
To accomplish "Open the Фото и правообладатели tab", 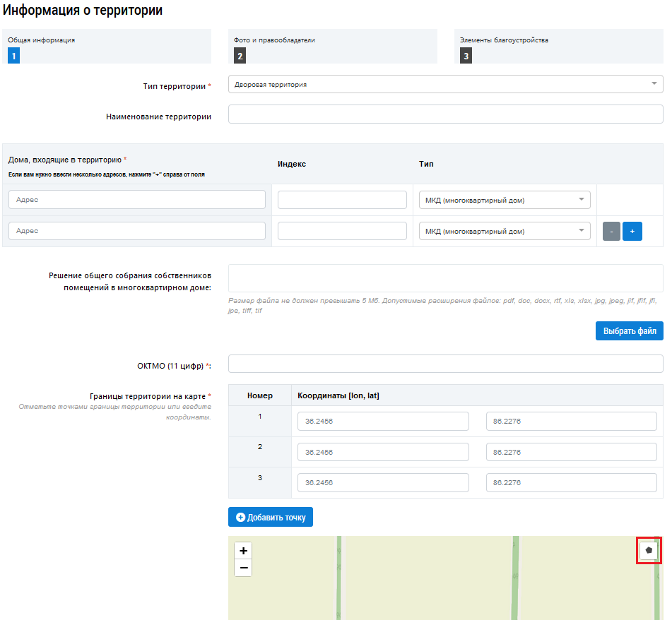I will [332, 47].
